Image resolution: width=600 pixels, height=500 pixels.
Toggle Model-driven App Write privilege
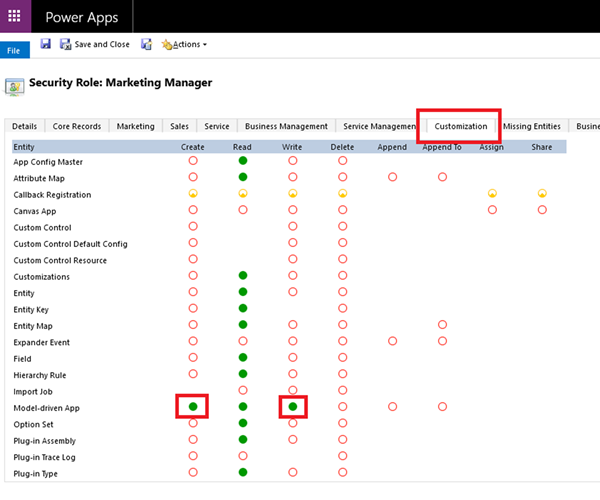click(292, 407)
